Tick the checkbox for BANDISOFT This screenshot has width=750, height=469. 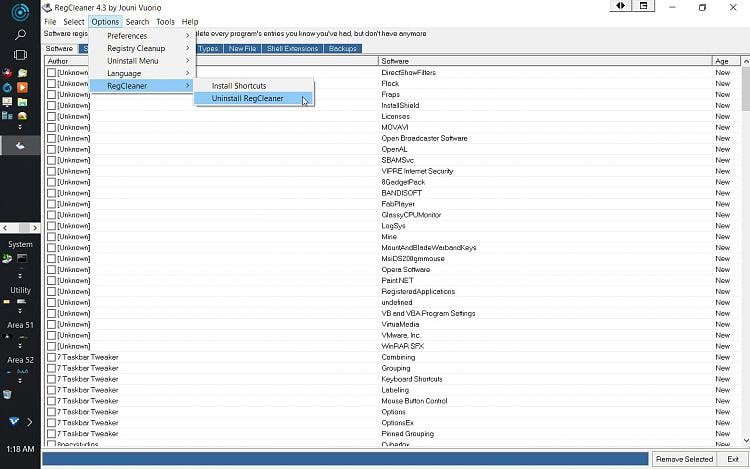pyautogui.click(x=52, y=193)
